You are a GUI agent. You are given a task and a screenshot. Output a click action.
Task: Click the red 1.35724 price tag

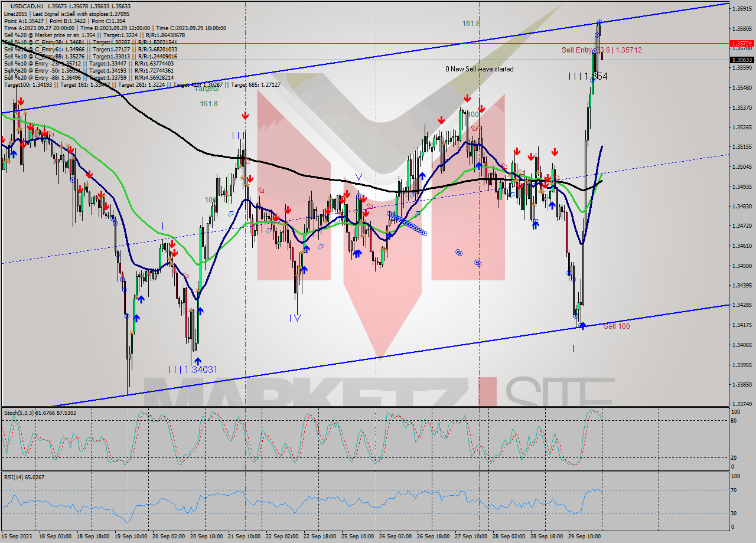[x=741, y=44]
